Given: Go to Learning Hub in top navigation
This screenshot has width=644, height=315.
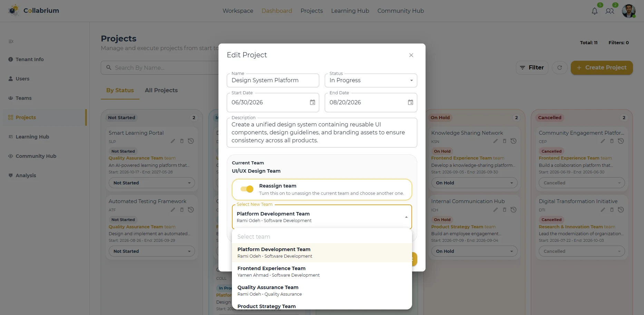Looking at the screenshot, I should (350, 11).
